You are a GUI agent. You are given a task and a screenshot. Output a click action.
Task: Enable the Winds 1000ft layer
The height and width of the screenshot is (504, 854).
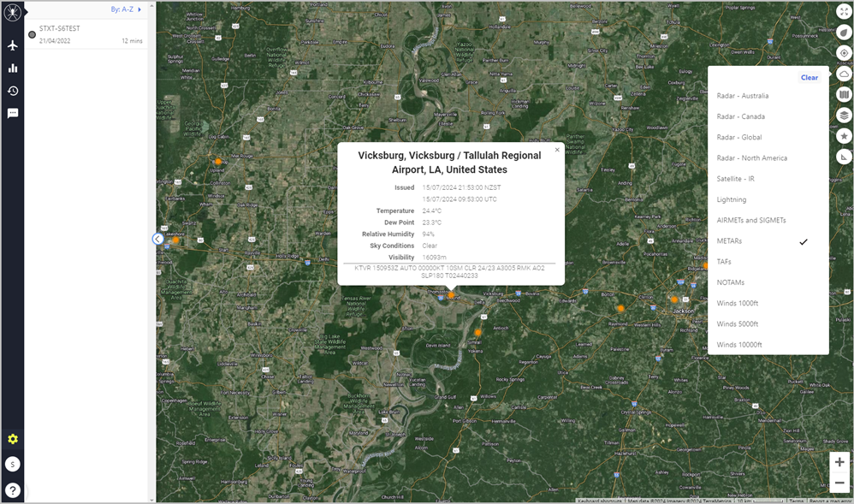tap(768, 303)
